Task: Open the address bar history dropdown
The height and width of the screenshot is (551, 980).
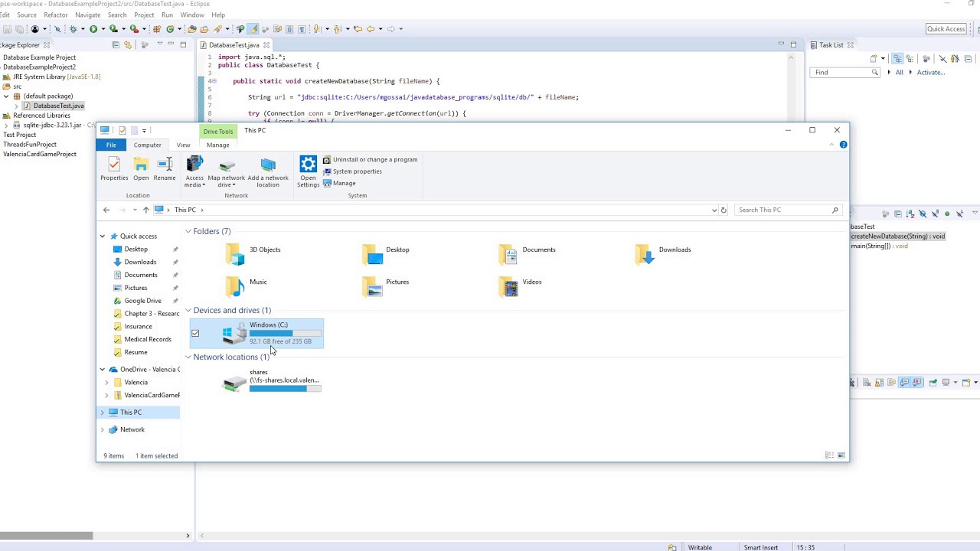Action: point(714,210)
